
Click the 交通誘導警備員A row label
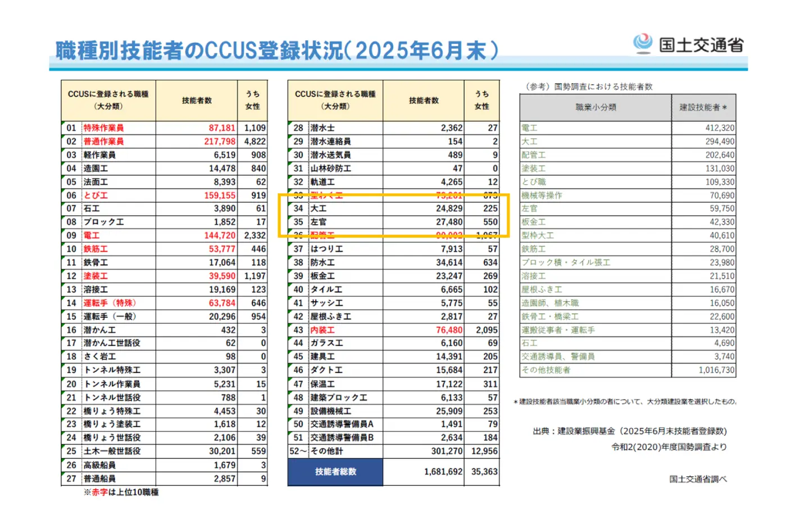342,424
